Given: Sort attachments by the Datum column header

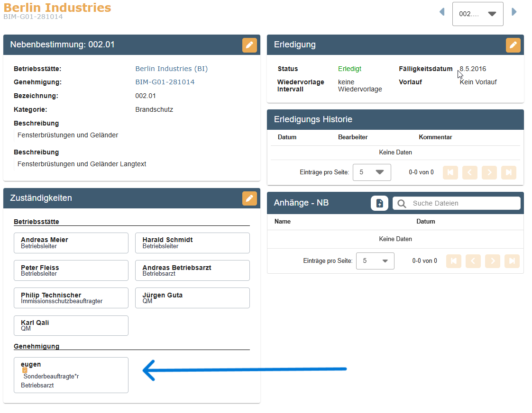Looking at the screenshot, I should pyautogui.click(x=425, y=221).
